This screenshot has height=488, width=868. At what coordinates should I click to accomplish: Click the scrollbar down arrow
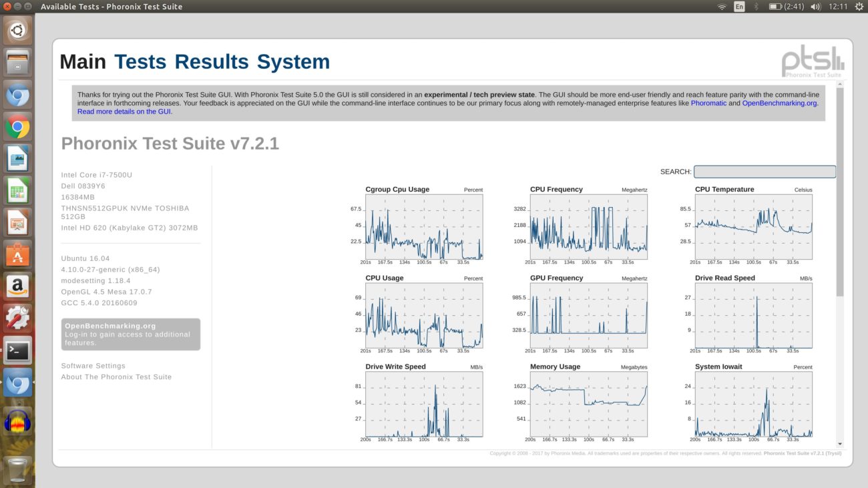click(840, 444)
